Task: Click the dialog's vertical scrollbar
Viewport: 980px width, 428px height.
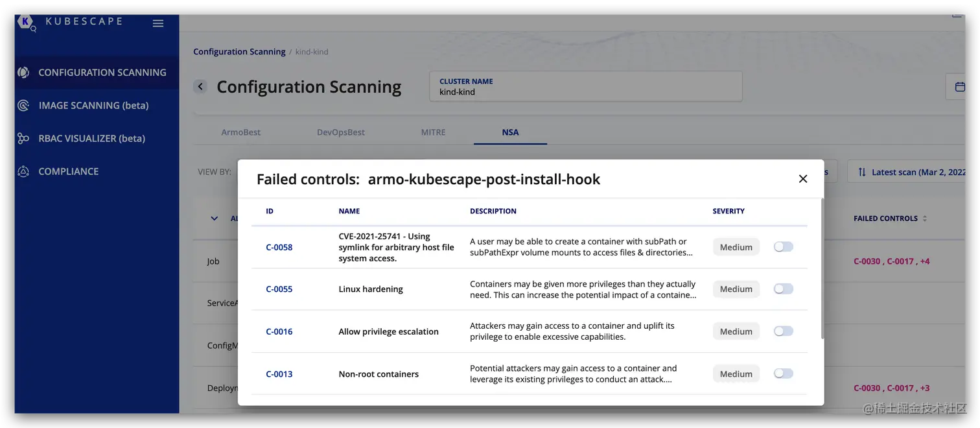Action: click(x=822, y=268)
